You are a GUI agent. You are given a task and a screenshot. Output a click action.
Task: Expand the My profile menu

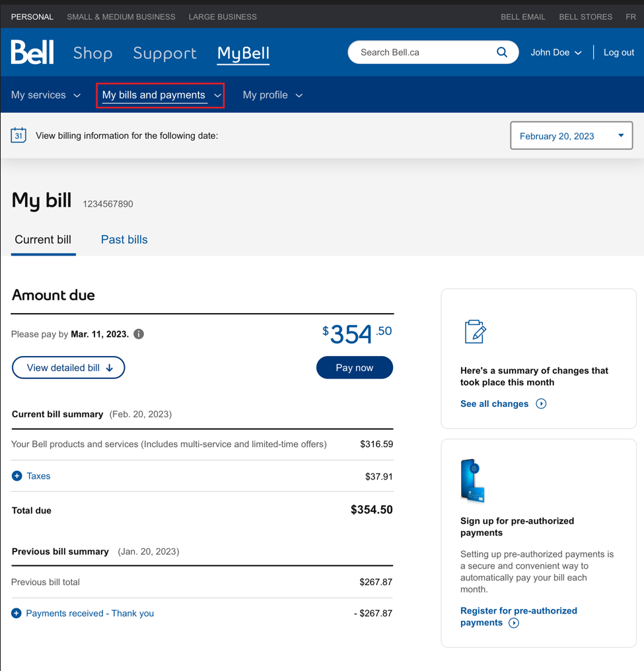click(x=272, y=95)
